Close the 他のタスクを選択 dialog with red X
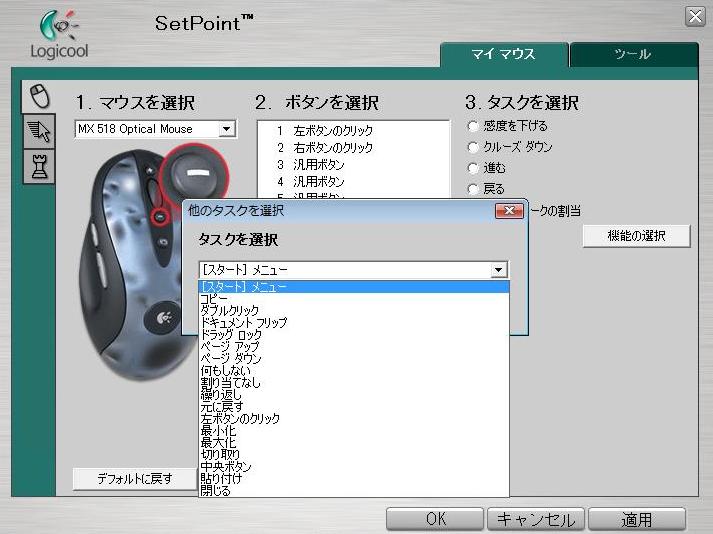 tap(509, 211)
